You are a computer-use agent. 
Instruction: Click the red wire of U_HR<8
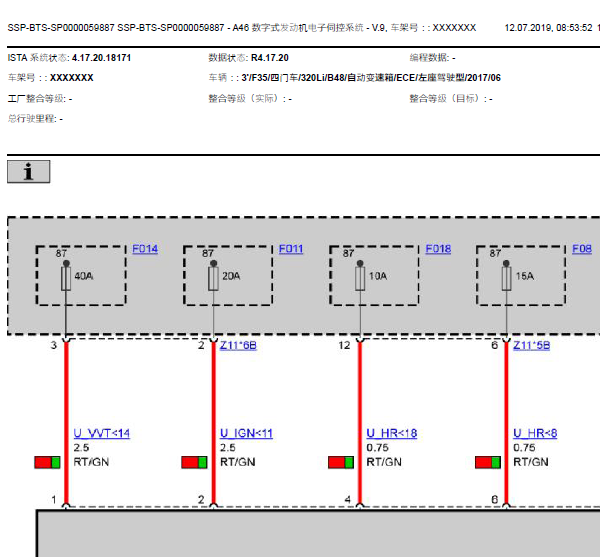[506, 423]
